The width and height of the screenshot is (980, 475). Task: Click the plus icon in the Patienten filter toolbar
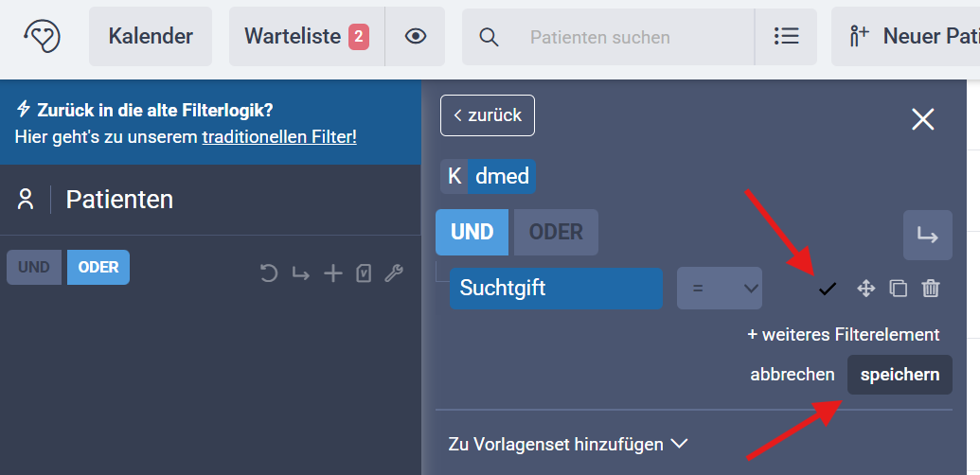click(x=332, y=273)
